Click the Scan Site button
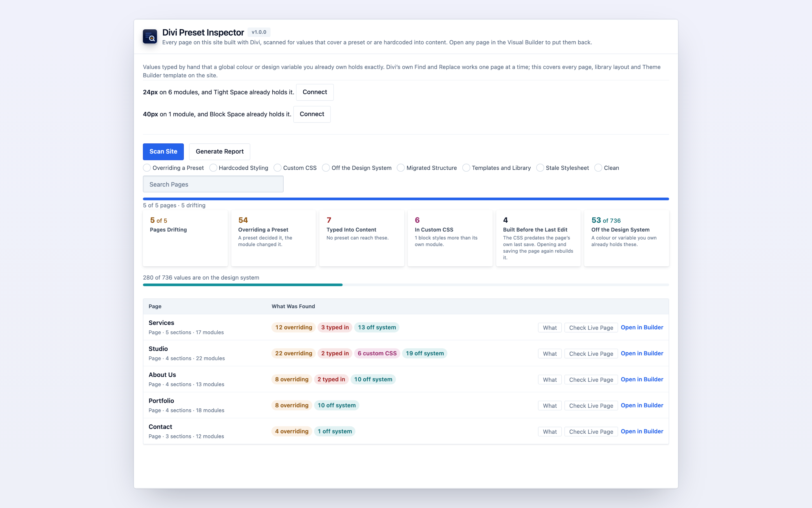Image resolution: width=812 pixels, height=508 pixels. [163, 152]
